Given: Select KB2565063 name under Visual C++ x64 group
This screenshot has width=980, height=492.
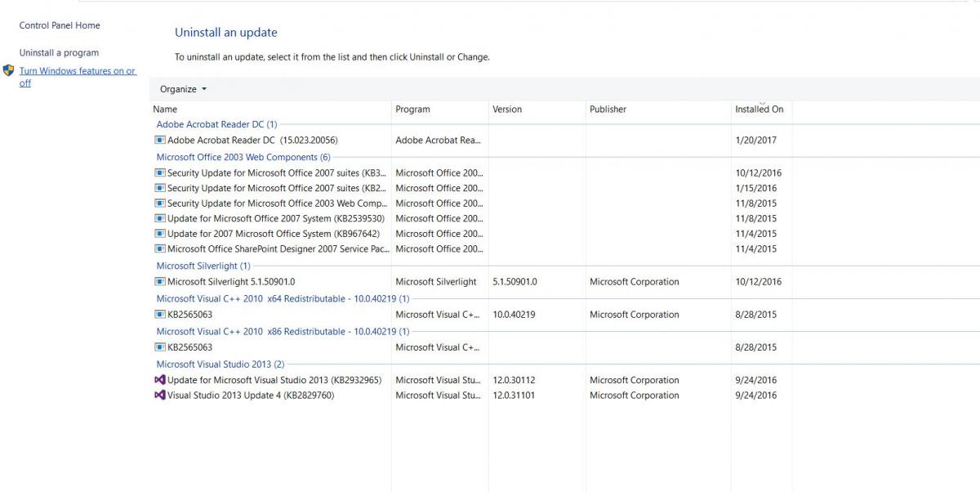Looking at the screenshot, I should pos(189,315).
